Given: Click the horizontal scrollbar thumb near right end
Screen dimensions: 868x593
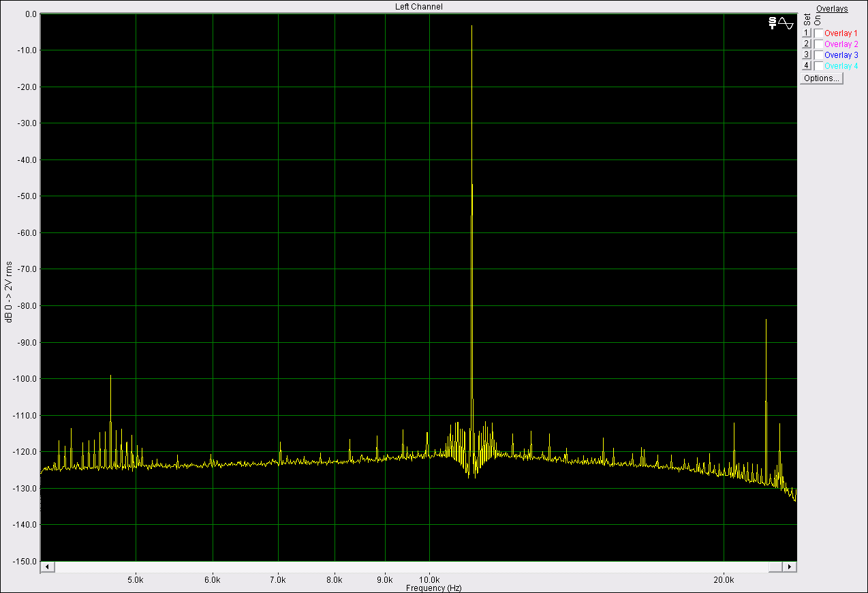Looking at the screenshot, I should [x=775, y=566].
